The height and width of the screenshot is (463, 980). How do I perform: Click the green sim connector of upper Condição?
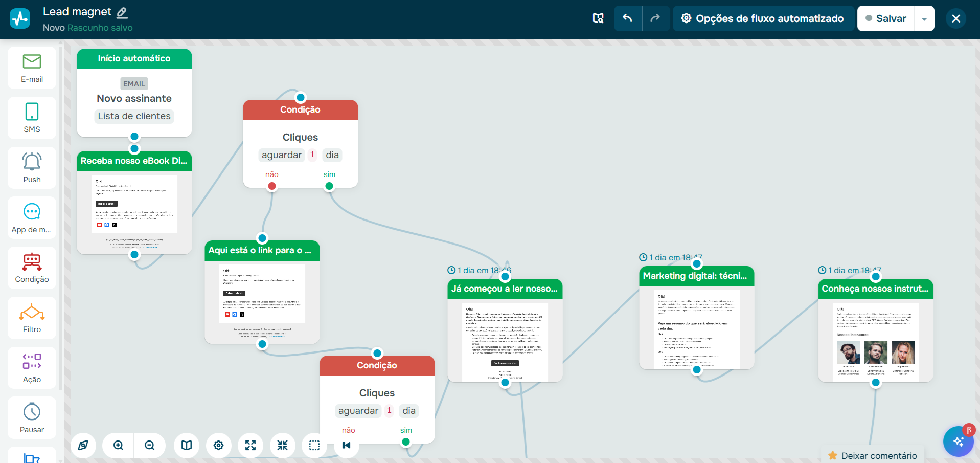coord(329,186)
